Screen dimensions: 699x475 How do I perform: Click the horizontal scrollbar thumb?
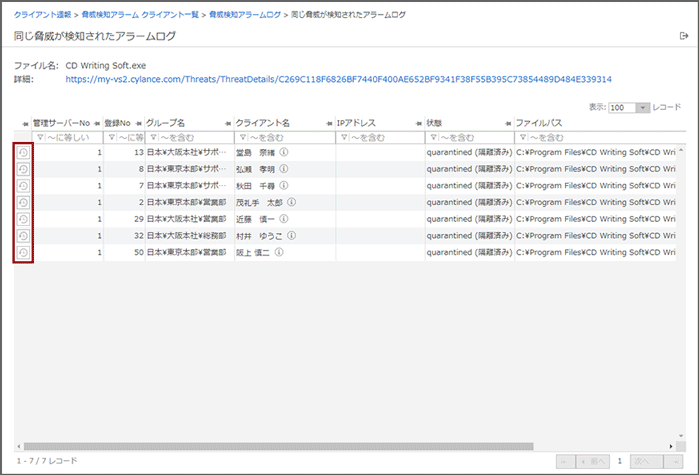tap(279, 446)
